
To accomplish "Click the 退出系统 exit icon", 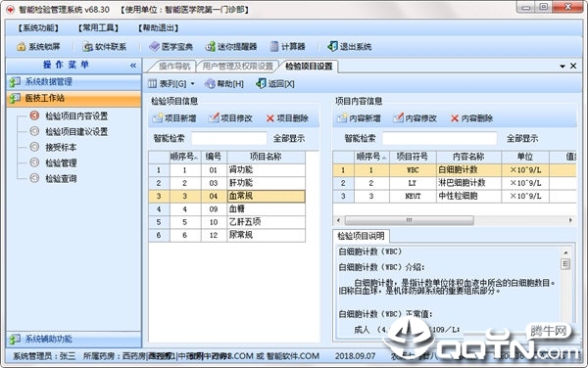I will [x=332, y=46].
